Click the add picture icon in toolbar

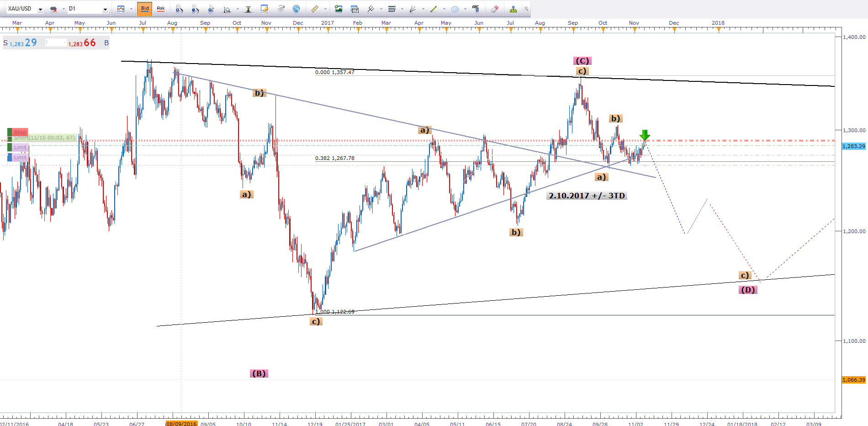339,9
